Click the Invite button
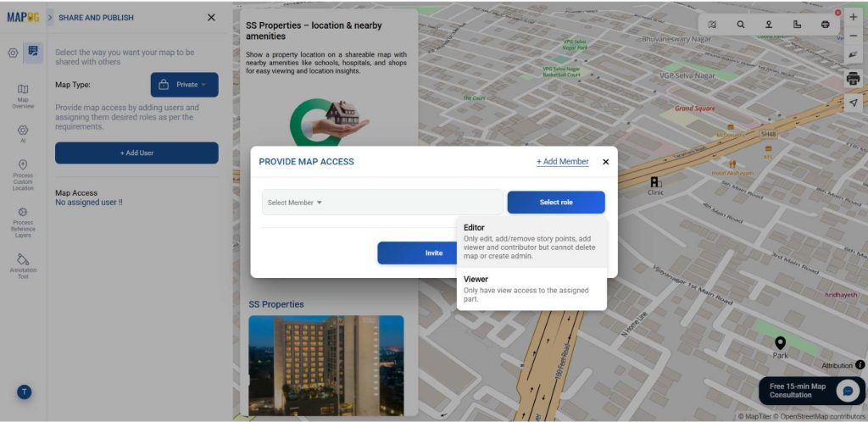The height and width of the screenshot is (422, 868). pos(433,253)
